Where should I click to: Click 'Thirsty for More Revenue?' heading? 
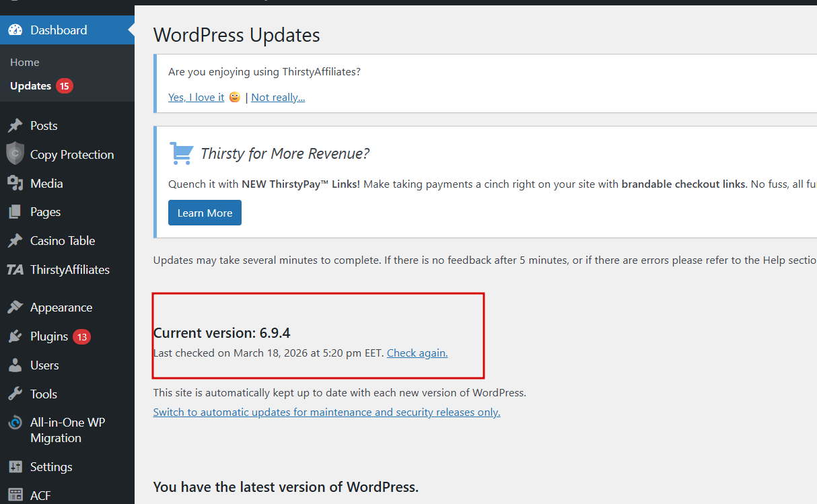click(285, 153)
